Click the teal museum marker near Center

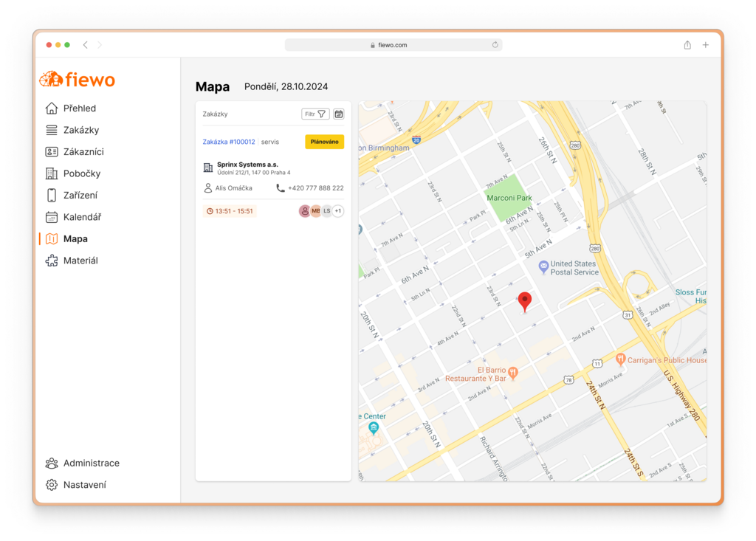(x=373, y=427)
